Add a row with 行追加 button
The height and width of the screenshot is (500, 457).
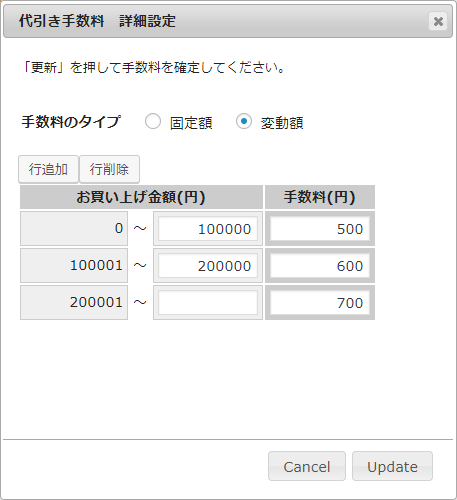pyautogui.click(x=48, y=169)
